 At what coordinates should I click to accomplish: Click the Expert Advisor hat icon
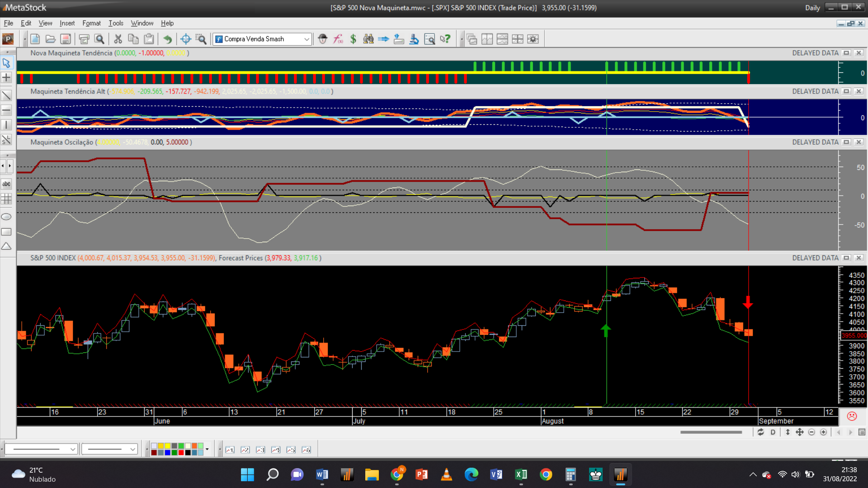tap(322, 39)
